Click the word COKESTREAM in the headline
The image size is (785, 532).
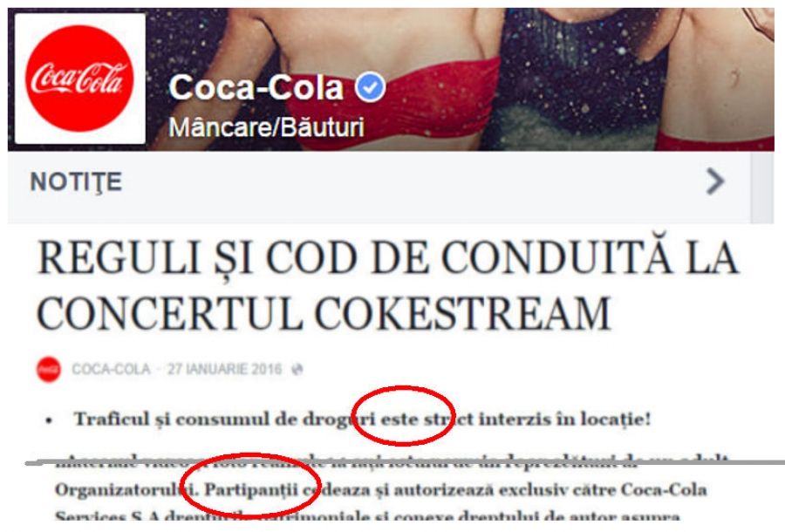(x=462, y=314)
